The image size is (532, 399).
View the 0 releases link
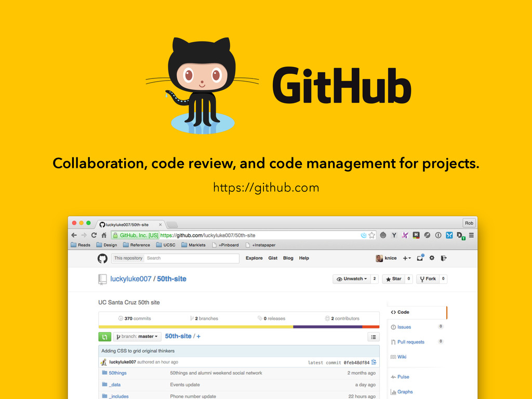(x=271, y=318)
